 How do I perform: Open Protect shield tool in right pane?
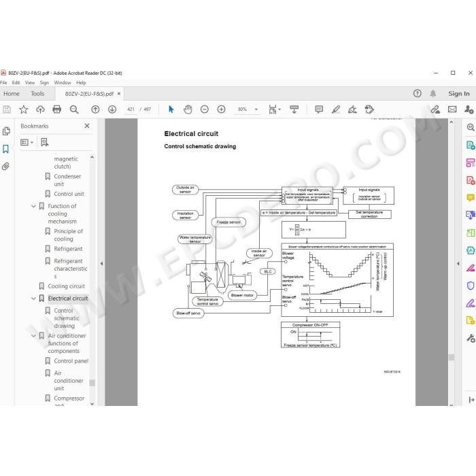coord(471,286)
